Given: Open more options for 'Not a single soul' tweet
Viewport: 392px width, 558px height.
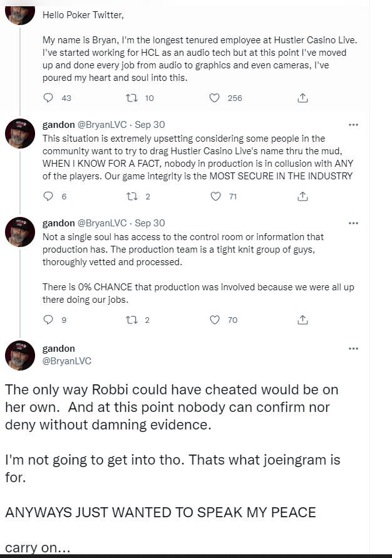Looking at the screenshot, I should point(353,223).
